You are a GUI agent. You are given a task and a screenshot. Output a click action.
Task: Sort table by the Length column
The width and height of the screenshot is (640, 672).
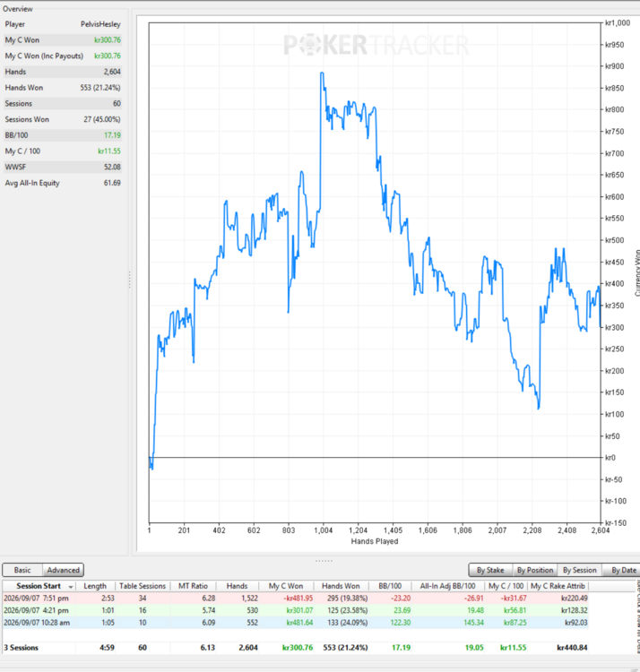pyautogui.click(x=95, y=586)
